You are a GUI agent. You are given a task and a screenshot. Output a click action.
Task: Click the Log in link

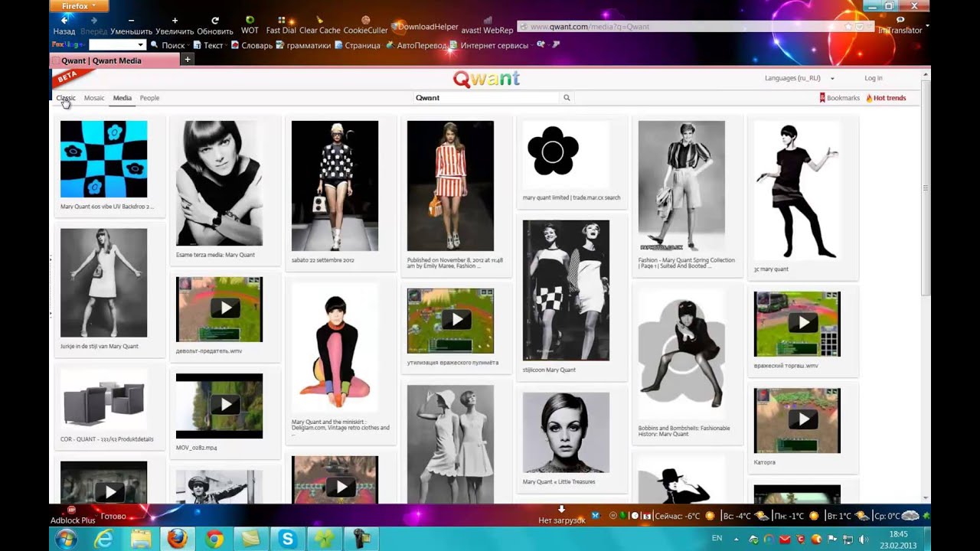(x=874, y=78)
